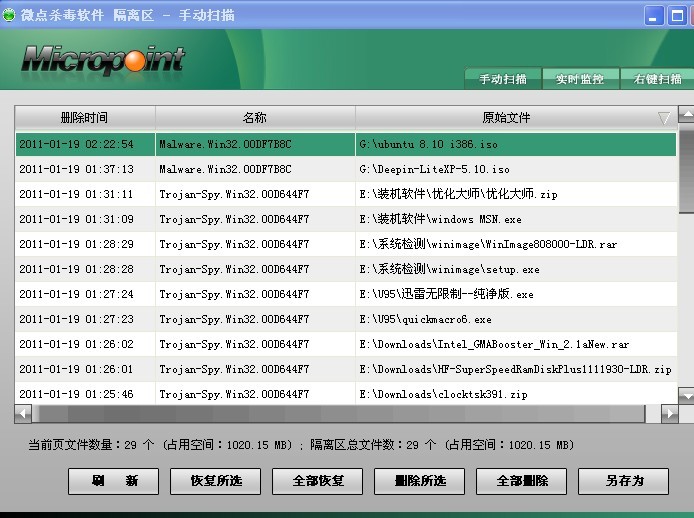This screenshot has height=518, width=694.
Task: Click Trojan-Spy.Win32.00D644F7 in the 01:31:11 row
Action: (234, 194)
